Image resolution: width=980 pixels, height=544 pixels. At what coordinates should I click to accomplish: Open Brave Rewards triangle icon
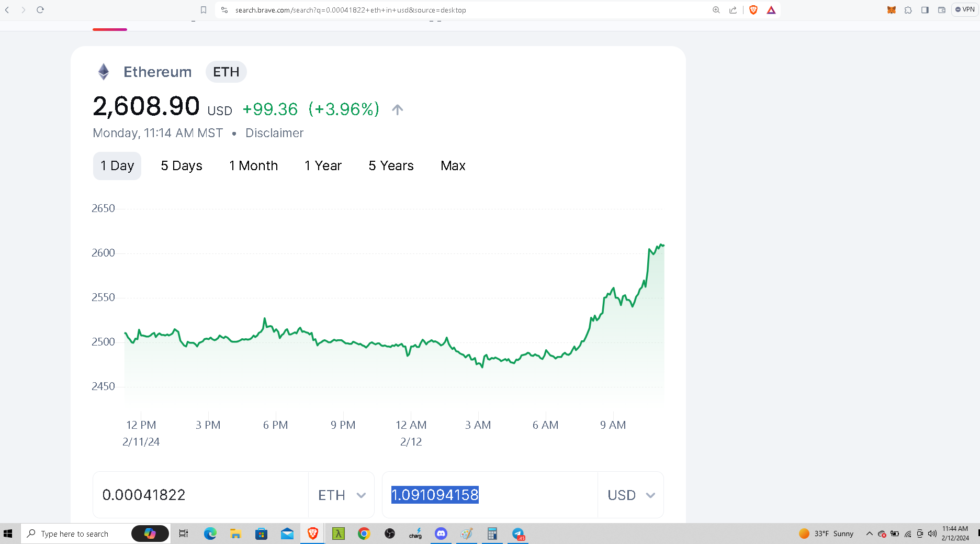771,10
